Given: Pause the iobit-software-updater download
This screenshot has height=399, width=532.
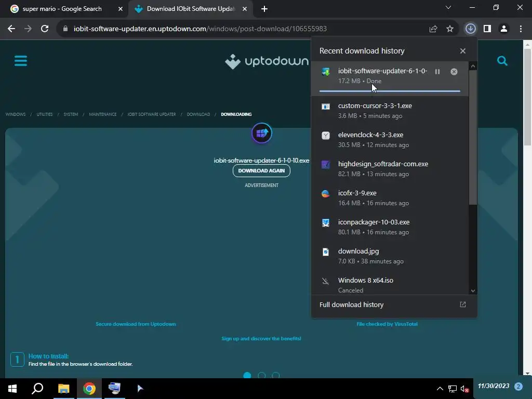Looking at the screenshot, I should pos(437,72).
